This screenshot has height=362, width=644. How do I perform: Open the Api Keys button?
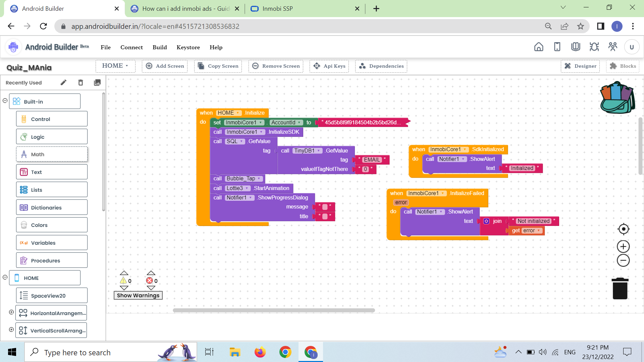(329, 66)
